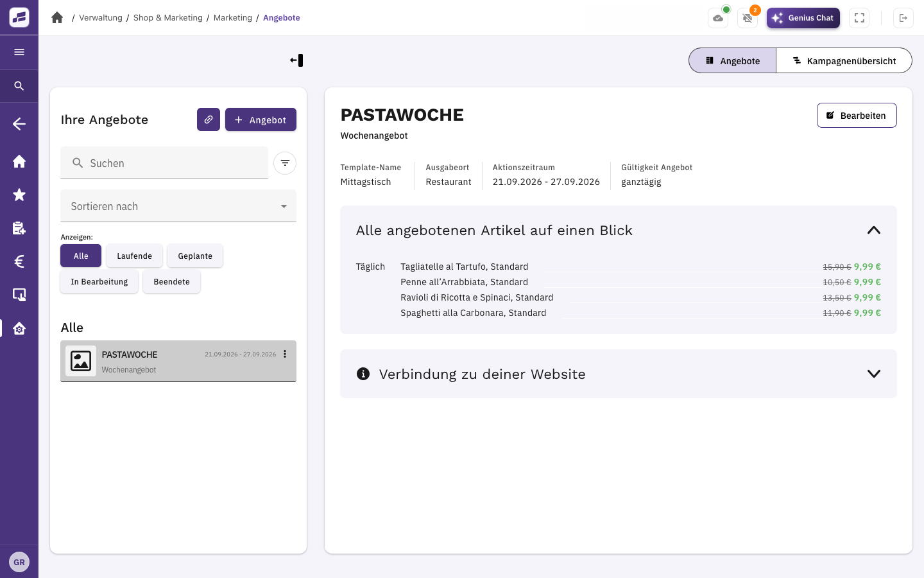The width and height of the screenshot is (924, 578).
Task: Click the logout icon
Action: coord(903,18)
